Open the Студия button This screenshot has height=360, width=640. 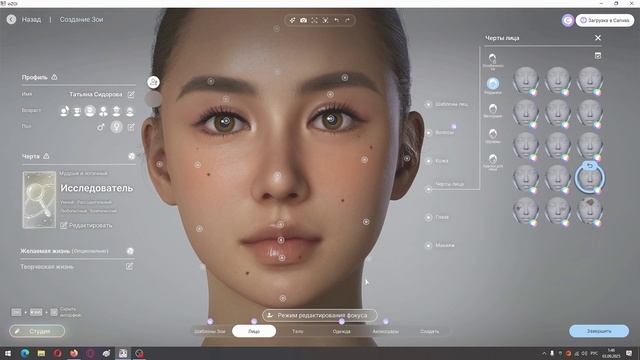[x=37, y=331]
